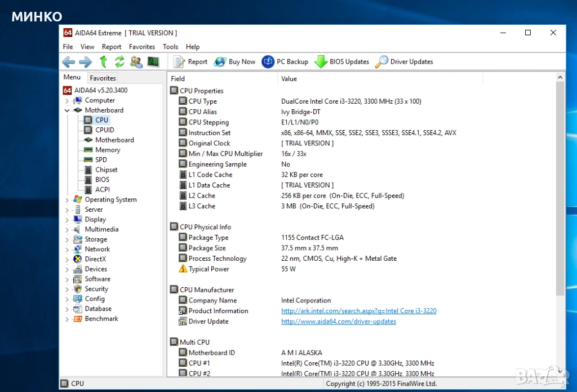This screenshot has width=577, height=392.
Task: Collapse the Motherboard tree node
Action: tap(67, 110)
